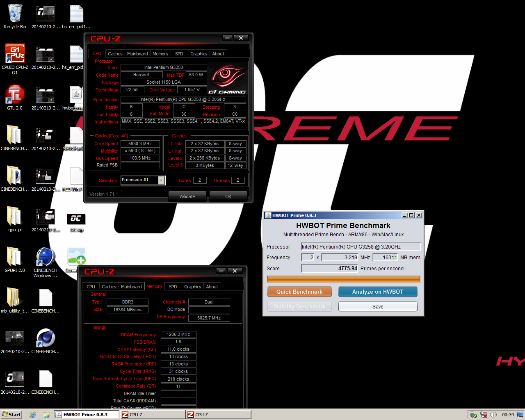Screen dimensions: 525x420
Task: Click Save in HWBOT Prime
Action: (378, 306)
